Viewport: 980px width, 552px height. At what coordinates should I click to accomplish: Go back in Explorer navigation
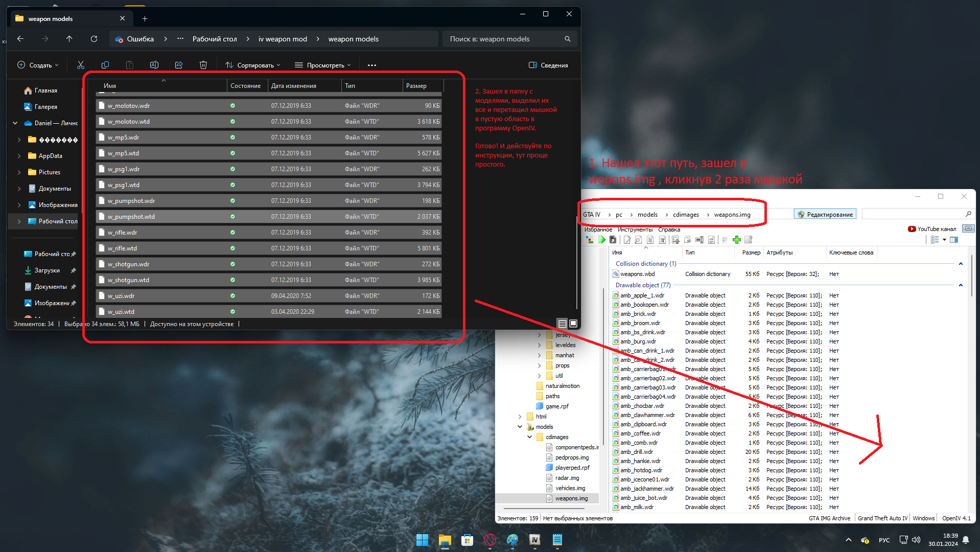click(20, 39)
